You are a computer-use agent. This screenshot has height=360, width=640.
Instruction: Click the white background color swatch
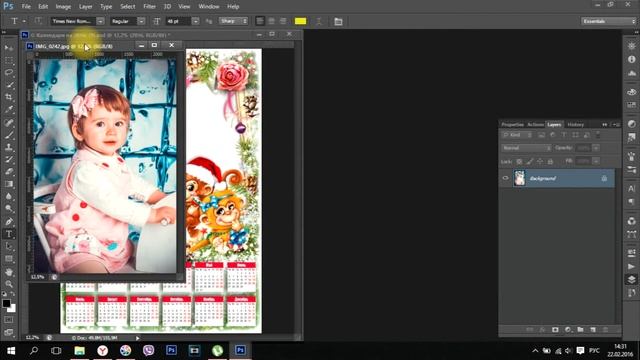(13, 309)
